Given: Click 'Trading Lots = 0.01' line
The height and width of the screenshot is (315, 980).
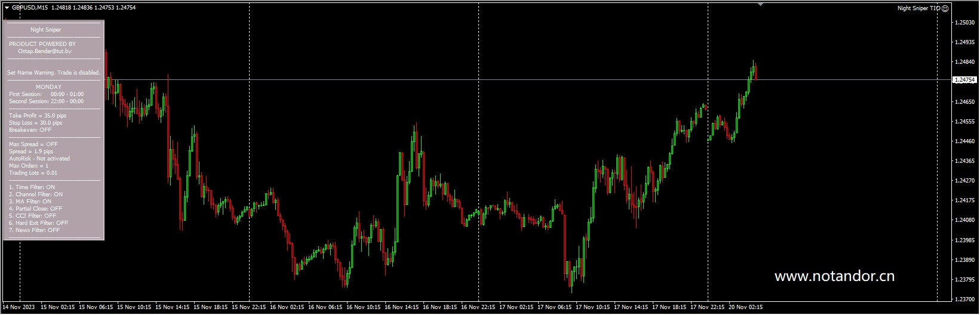Looking at the screenshot, I should pyautogui.click(x=33, y=173).
